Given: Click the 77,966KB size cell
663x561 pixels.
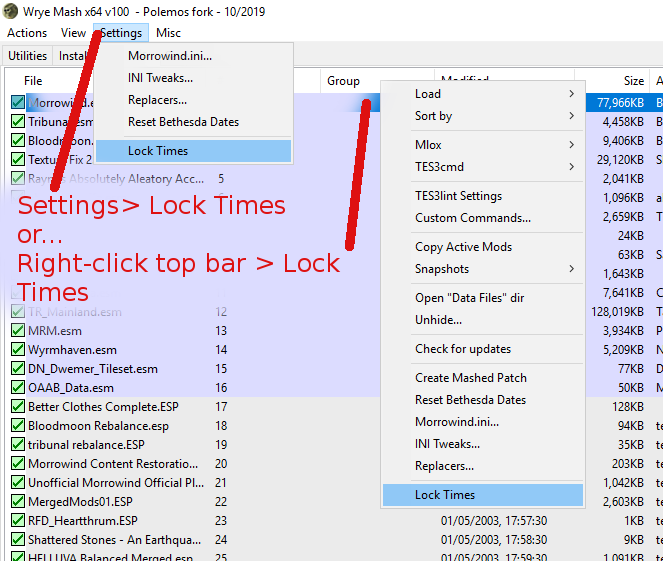Looking at the screenshot, I should 620,102.
